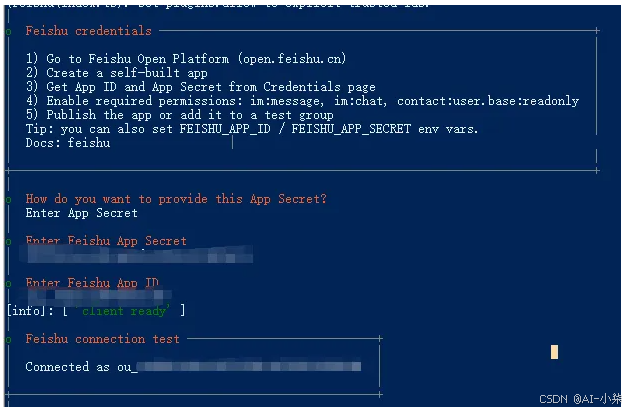The image size is (626, 411).
Task: Click the line 'Create a self-built app'
Action: click(x=117, y=73)
